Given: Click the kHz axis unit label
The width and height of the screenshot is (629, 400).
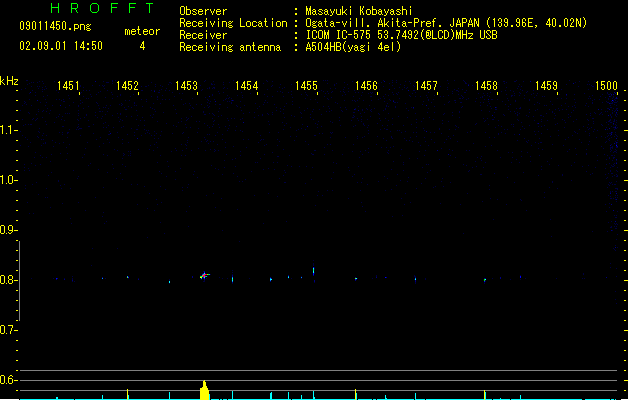Looking at the screenshot, I should point(9,81).
